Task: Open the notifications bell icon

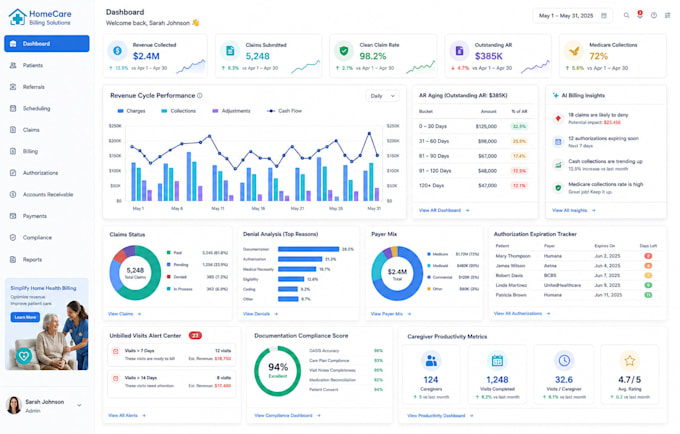Action: [x=640, y=15]
